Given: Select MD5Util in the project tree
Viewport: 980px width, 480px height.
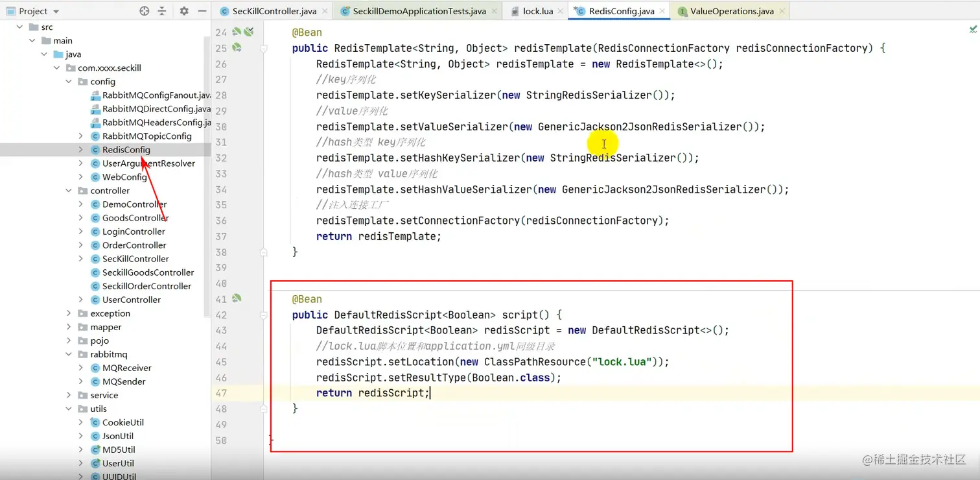Looking at the screenshot, I should 119,450.
